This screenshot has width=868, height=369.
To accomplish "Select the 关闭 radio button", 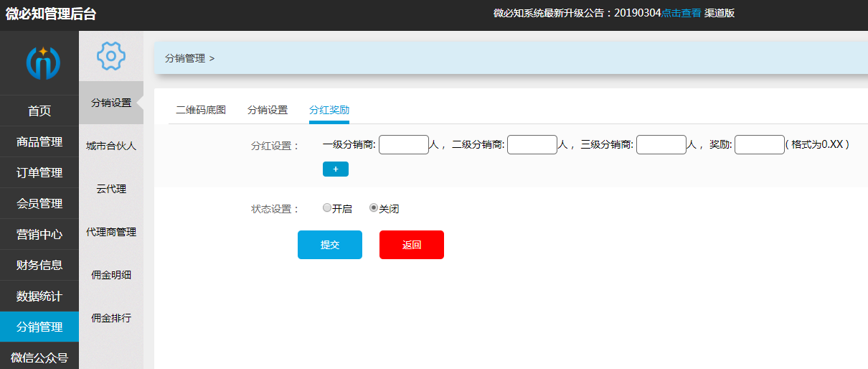I will coord(373,208).
